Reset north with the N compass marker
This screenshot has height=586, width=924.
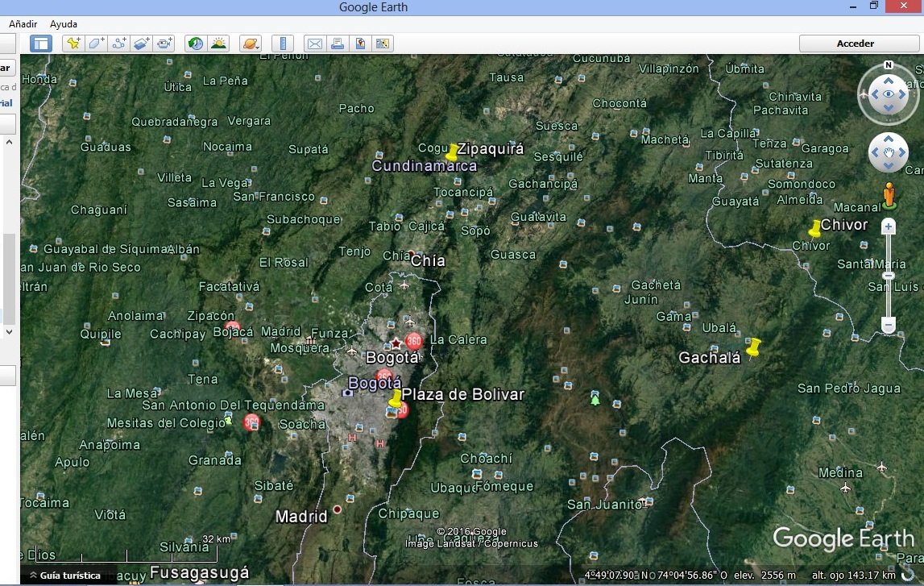[888, 64]
